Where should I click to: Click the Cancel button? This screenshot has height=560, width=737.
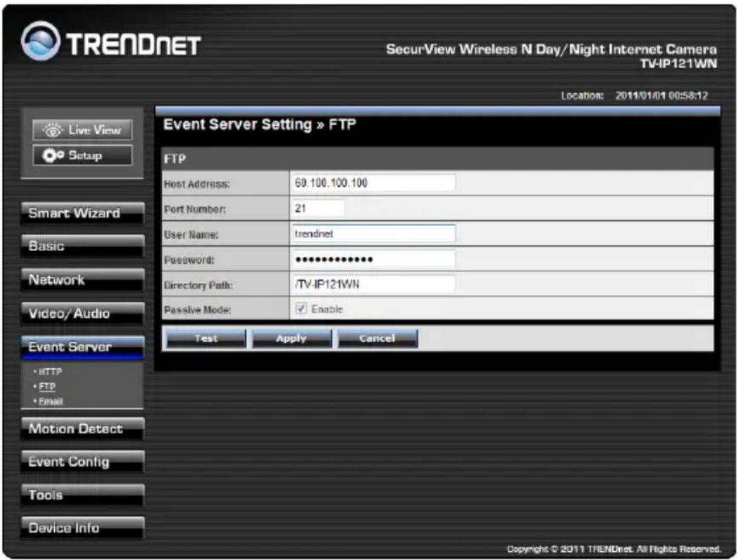tap(378, 338)
